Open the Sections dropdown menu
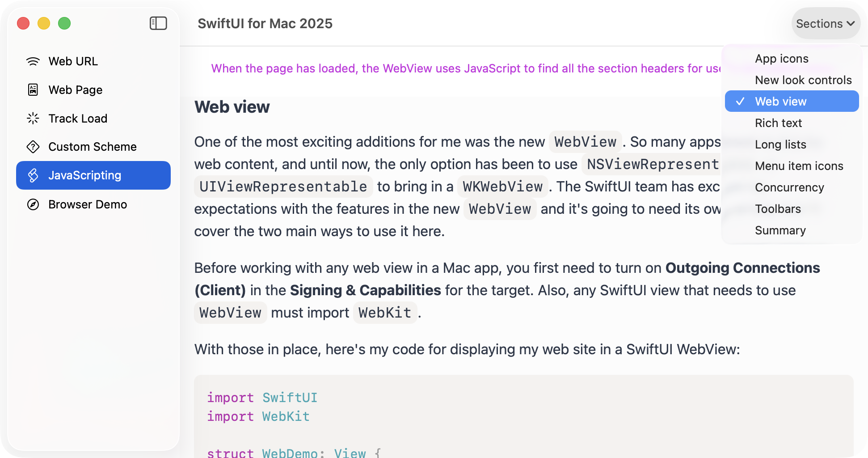The image size is (868, 458). point(825,23)
